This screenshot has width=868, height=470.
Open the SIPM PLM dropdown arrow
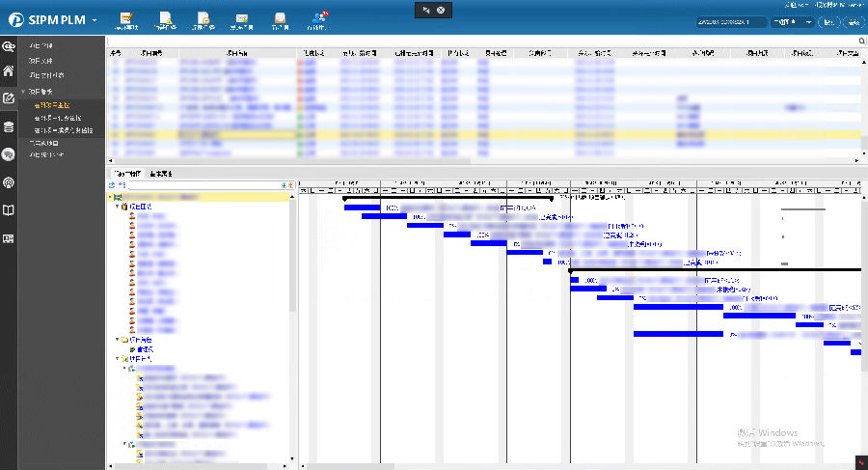pos(95,20)
